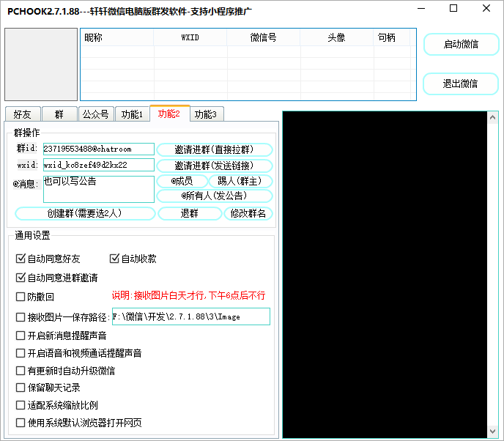Click the 退群 button
The image size is (504, 441).
pyautogui.click(x=190, y=213)
